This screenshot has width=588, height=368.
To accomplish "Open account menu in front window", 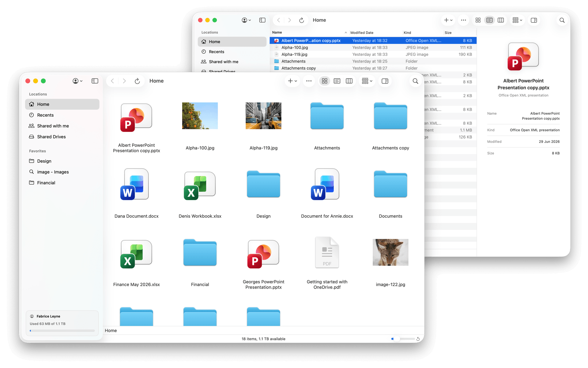I will [77, 81].
